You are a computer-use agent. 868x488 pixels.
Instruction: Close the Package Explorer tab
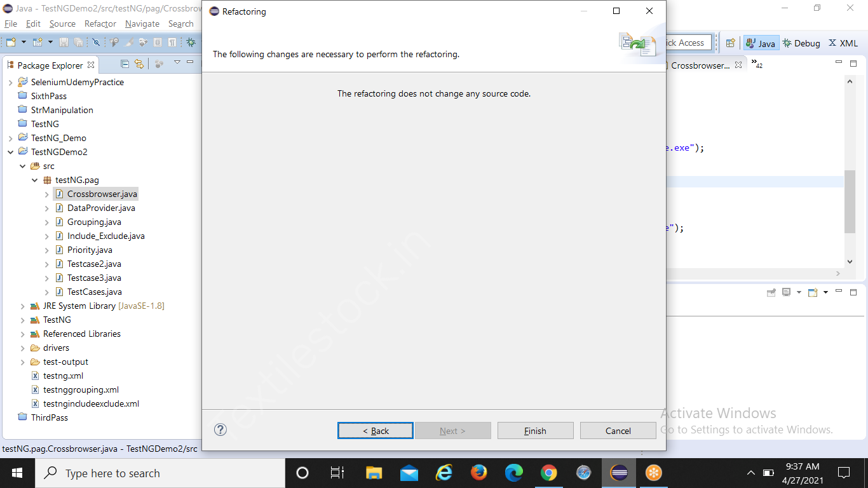[91, 65]
